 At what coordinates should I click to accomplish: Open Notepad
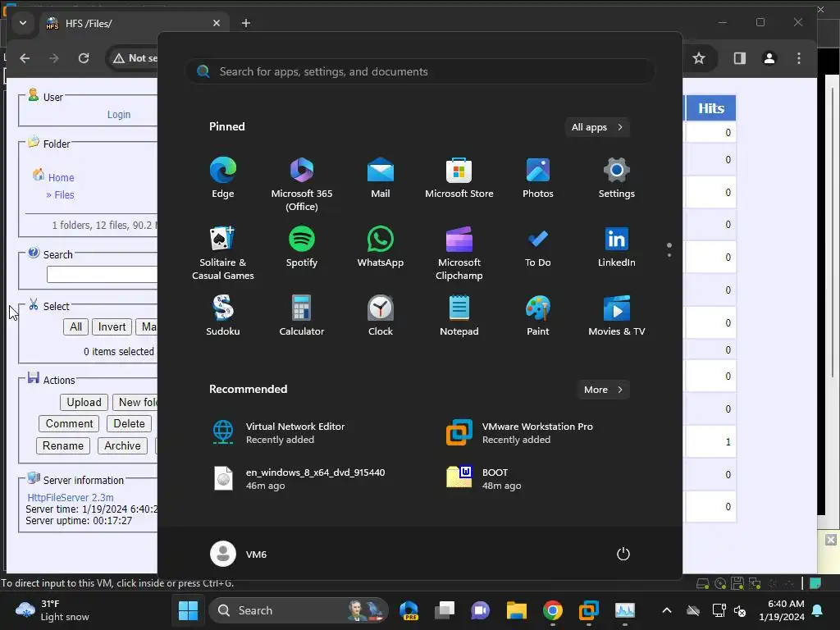459,316
